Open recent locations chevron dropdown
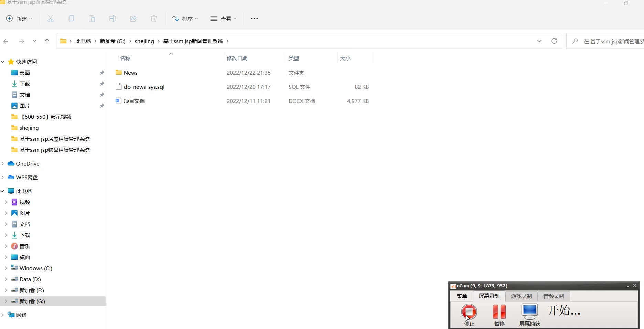 (x=34, y=41)
